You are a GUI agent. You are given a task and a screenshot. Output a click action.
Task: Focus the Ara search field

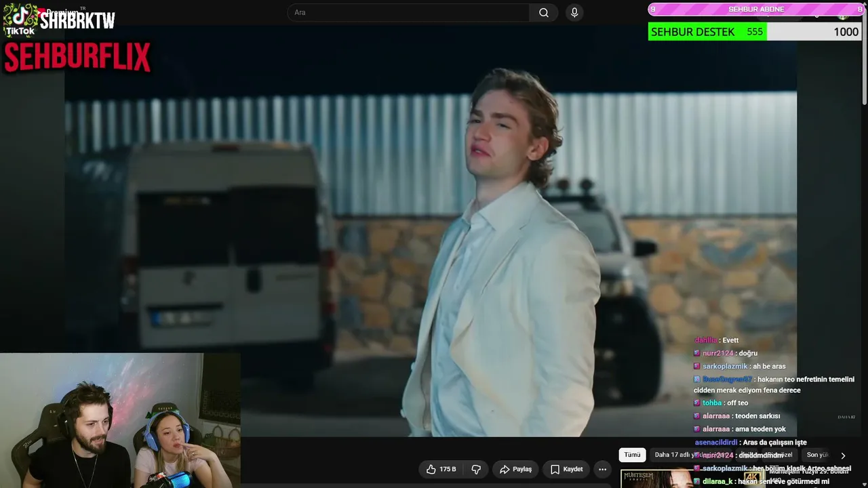[x=408, y=13]
